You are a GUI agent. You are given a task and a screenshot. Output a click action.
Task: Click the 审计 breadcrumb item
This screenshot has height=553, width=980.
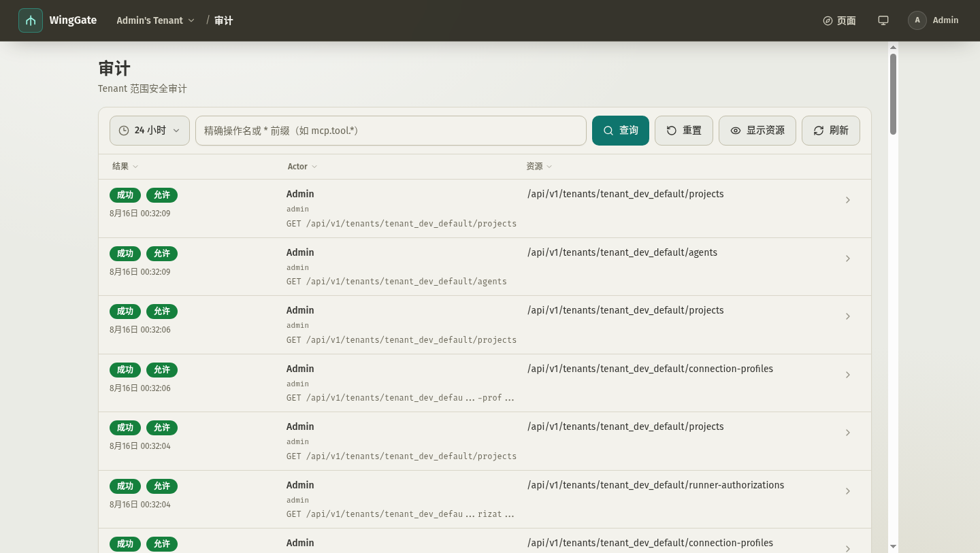224,20
